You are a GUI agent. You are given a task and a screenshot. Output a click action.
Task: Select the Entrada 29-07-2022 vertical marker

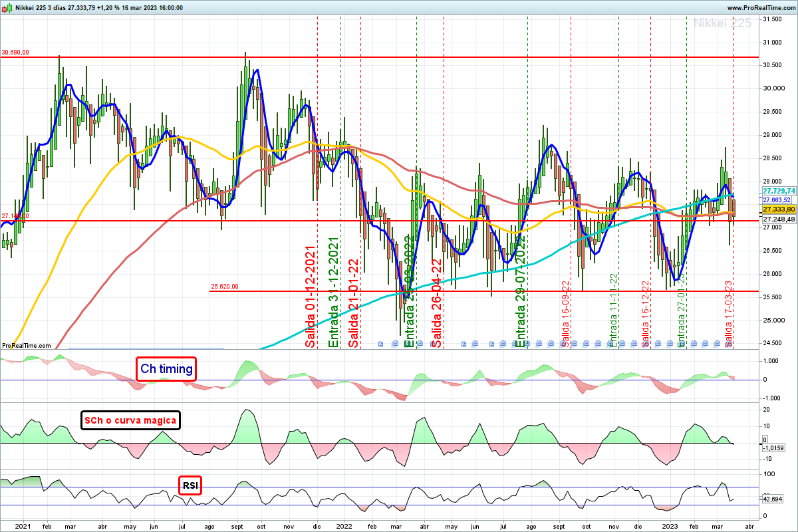521,291
